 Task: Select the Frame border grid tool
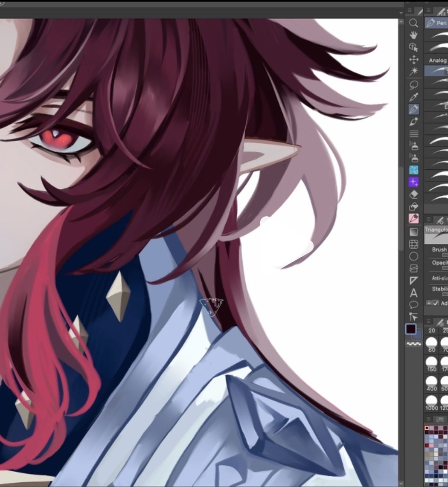pos(413,244)
